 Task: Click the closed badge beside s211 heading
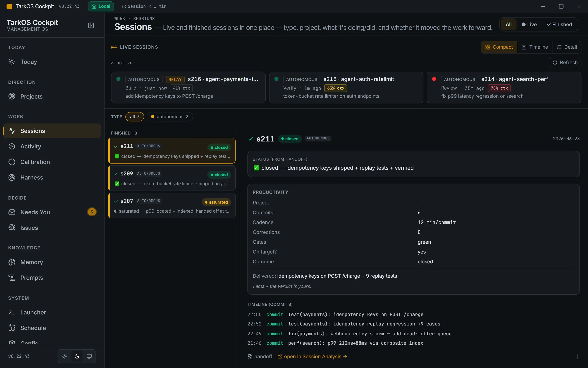click(290, 139)
